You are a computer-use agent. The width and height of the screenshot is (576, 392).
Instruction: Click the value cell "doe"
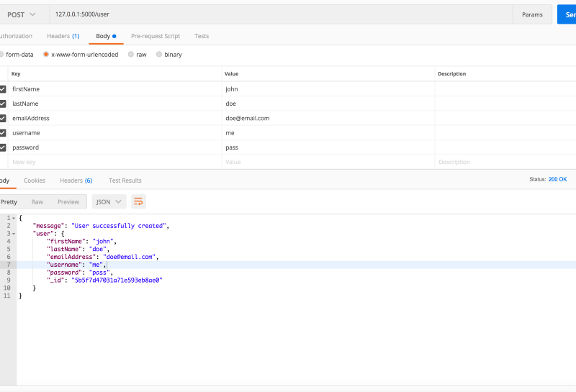click(x=328, y=104)
